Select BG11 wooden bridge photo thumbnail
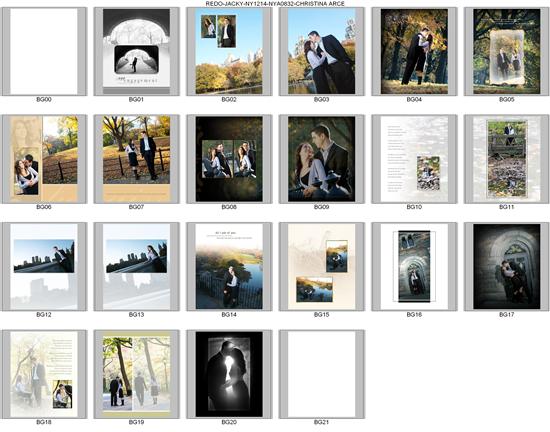This screenshot has width=550, height=432. coord(507,159)
